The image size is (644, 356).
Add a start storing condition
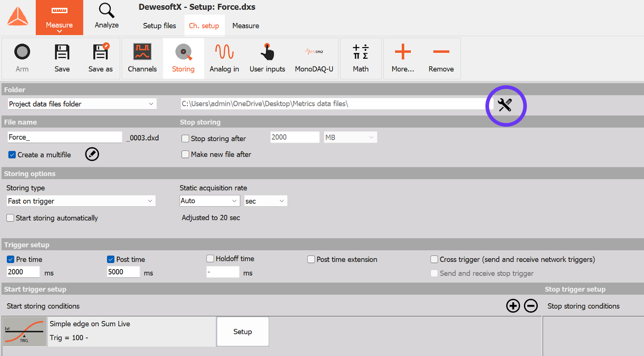click(513, 306)
